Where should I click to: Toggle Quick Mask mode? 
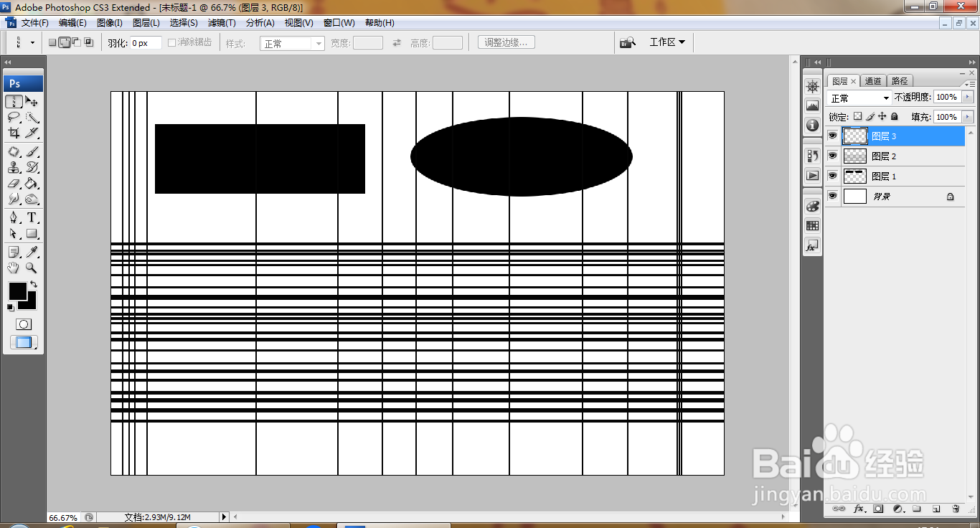[x=24, y=324]
